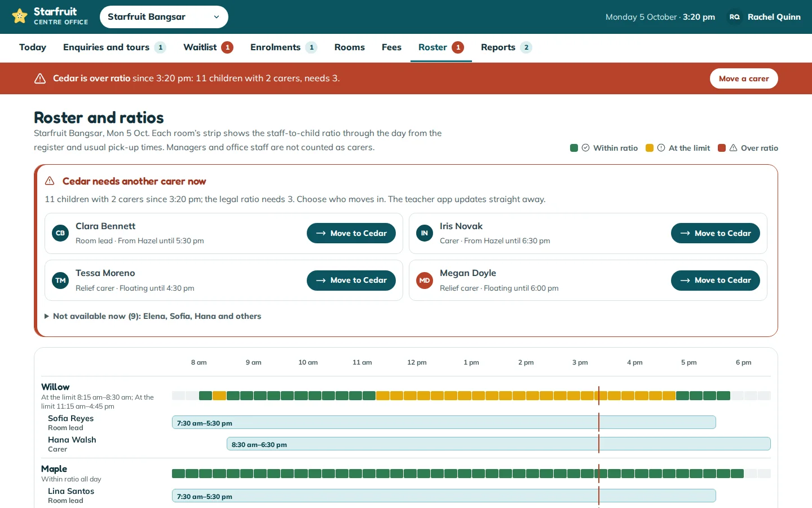This screenshot has width=812, height=508.
Task: Click Megan Doyle's MD avatar
Action: [x=425, y=281]
